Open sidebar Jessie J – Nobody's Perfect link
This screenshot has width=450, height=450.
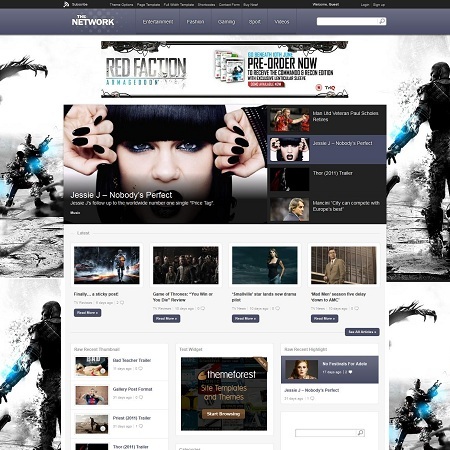312,390
